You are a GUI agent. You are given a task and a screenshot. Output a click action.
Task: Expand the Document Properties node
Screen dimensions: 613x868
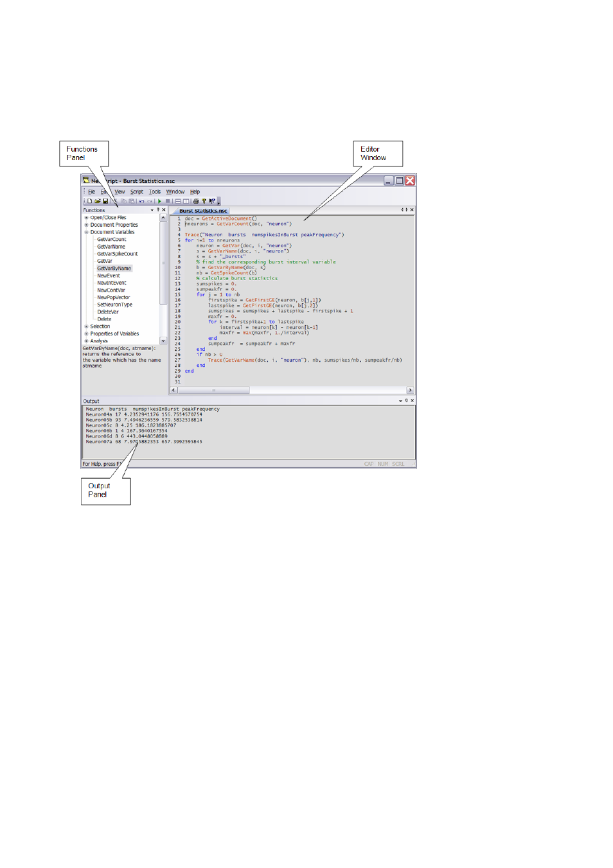point(86,225)
